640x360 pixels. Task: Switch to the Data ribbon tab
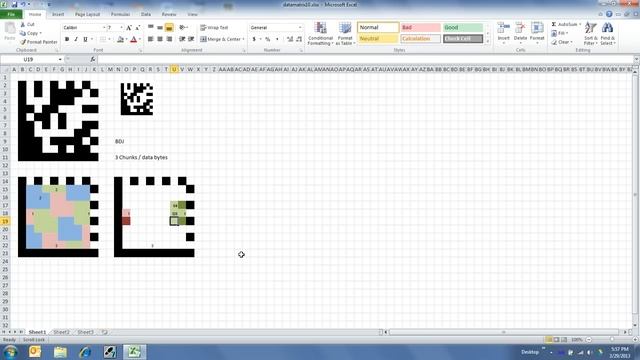(x=146, y=14)
